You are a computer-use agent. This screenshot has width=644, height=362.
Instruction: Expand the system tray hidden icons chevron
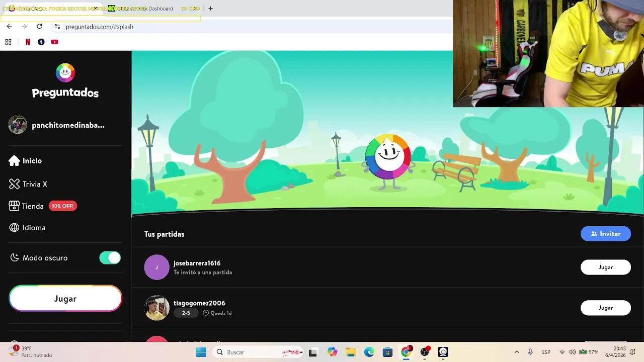point(516,352)
